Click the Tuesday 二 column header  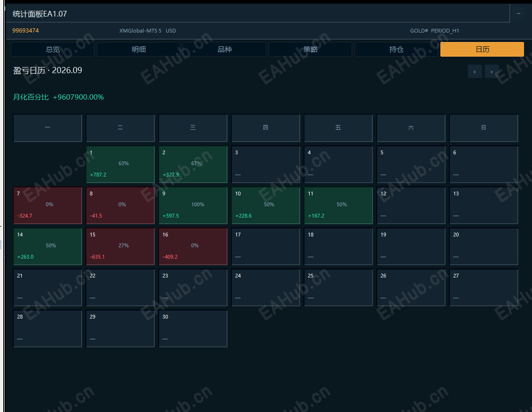coord(120,128)
